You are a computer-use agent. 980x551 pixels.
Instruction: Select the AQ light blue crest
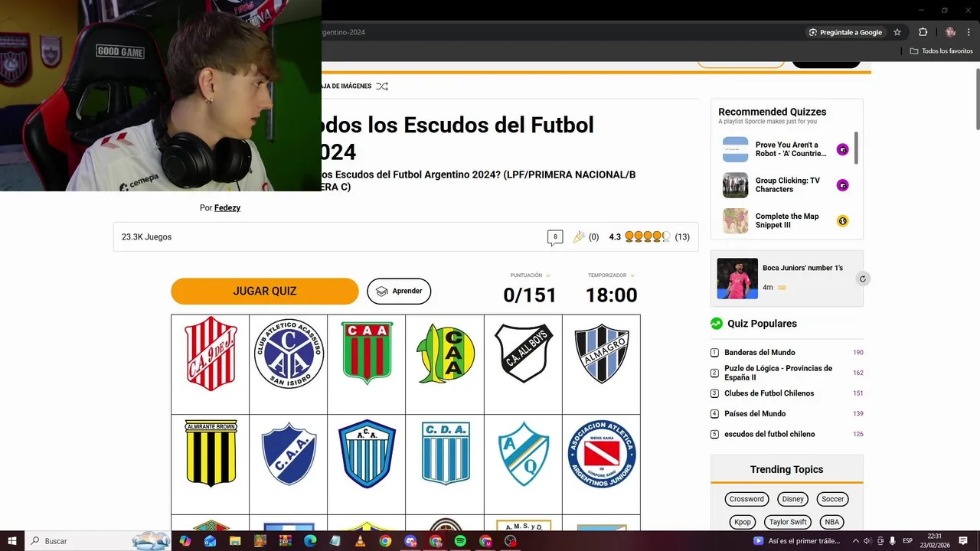(523, 454)
